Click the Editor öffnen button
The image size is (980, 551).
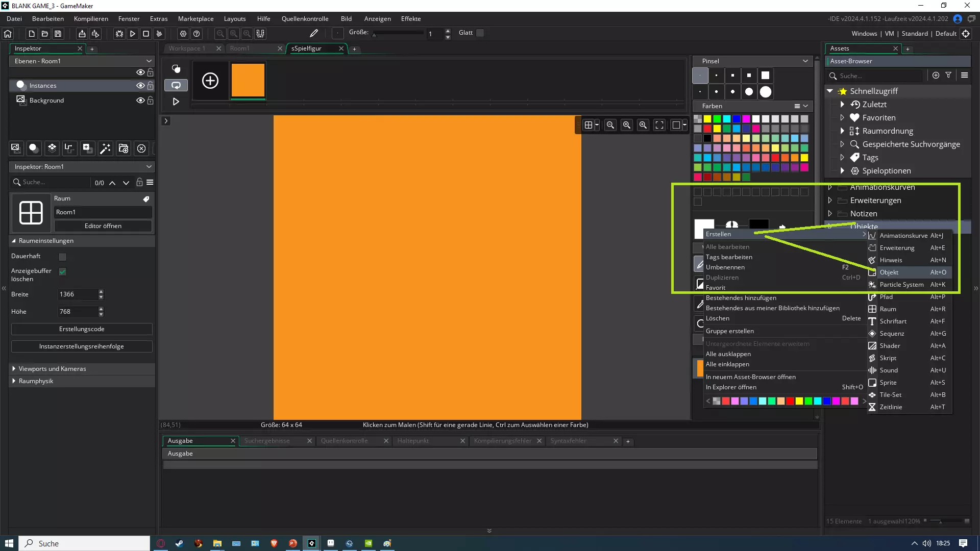coord(103,226)
